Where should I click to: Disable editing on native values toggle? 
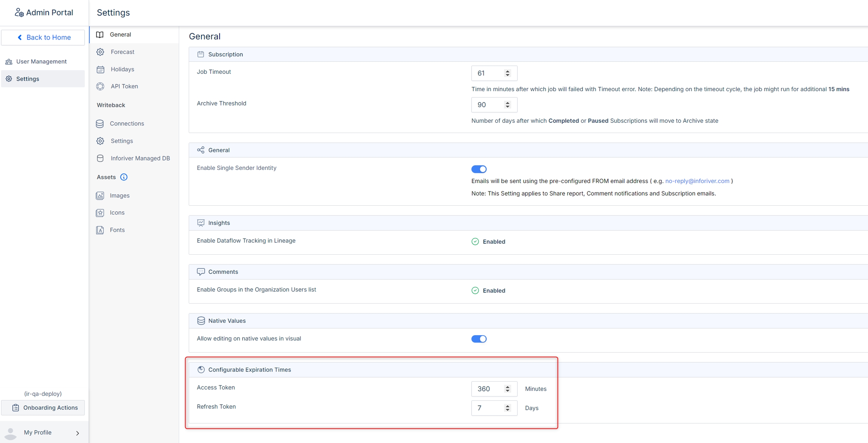pos(478,339)
